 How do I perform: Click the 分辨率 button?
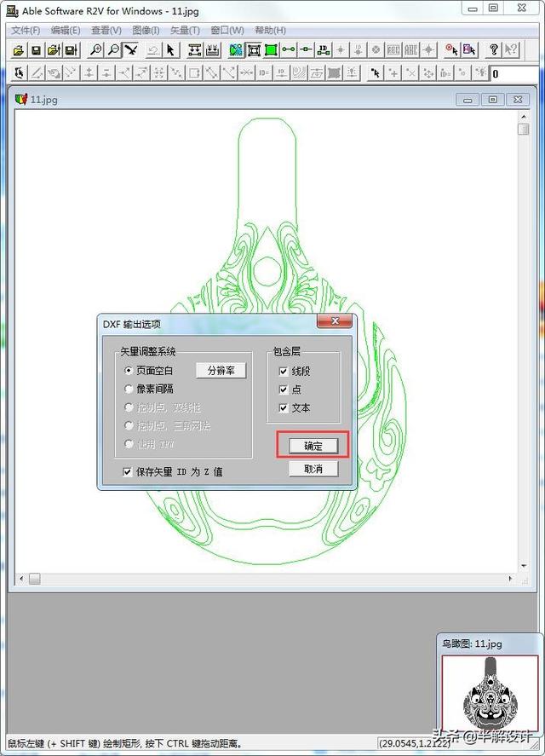pos(221,371)
